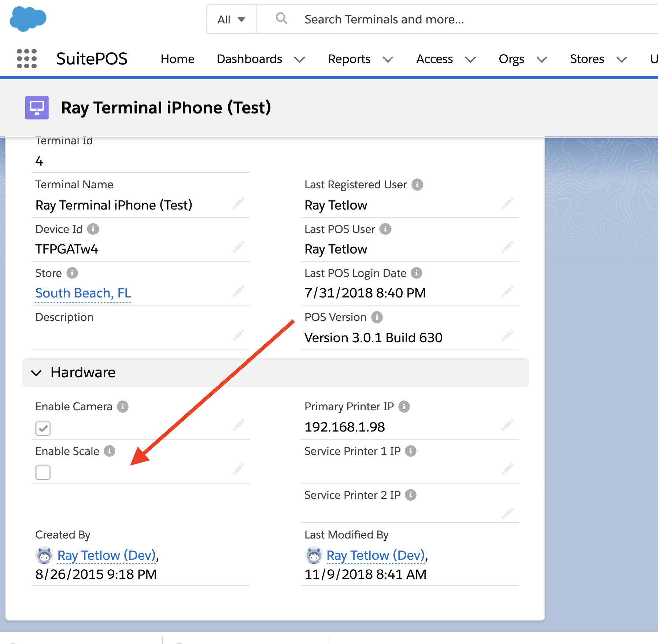Viewport: 658px width, 644px height.
Task: Click the TFPGATw4 device id value
Action: (67, 249)
